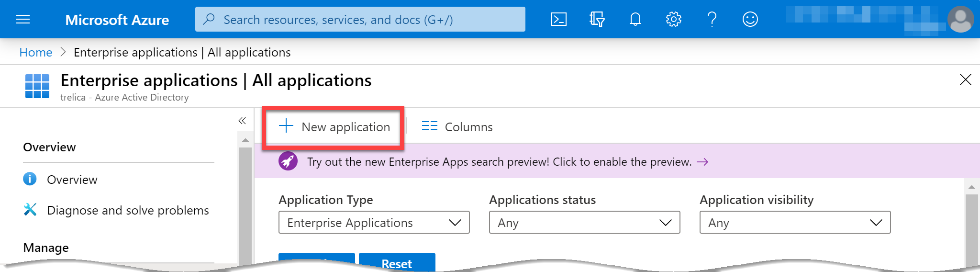Click the Manage section heading
The image size is (980, 272).
[46, 248]
